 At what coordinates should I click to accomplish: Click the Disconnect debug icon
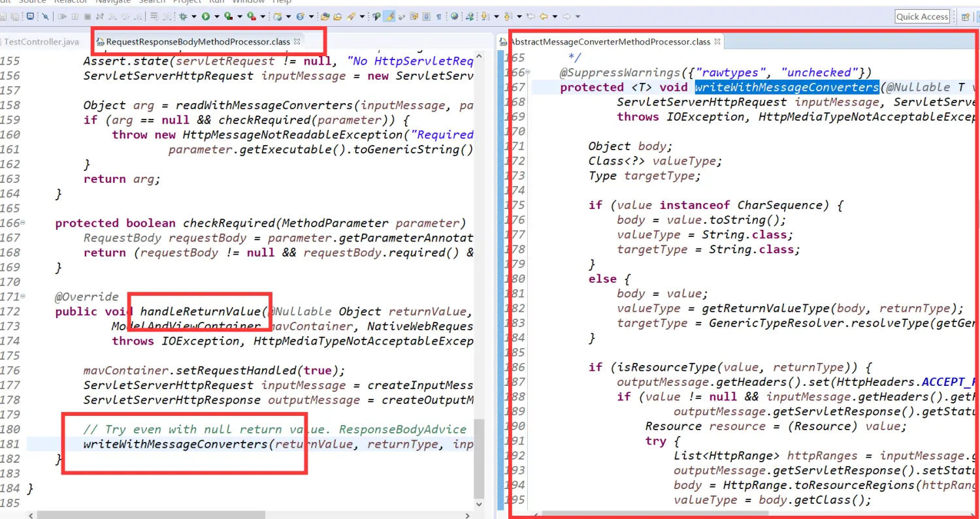[100, 16]
